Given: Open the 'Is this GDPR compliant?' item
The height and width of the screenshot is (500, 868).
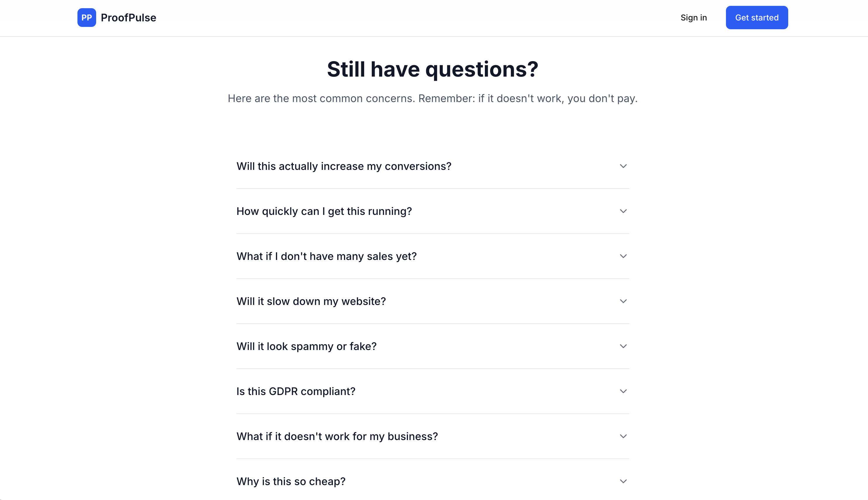Looking at the screenshot, I should (296, 391).
